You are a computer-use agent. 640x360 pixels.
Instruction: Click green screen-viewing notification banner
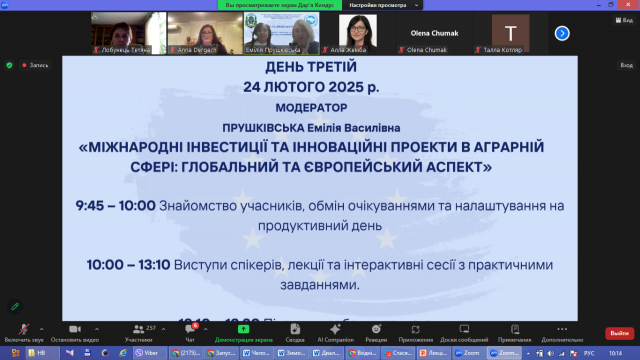point(280,5)
